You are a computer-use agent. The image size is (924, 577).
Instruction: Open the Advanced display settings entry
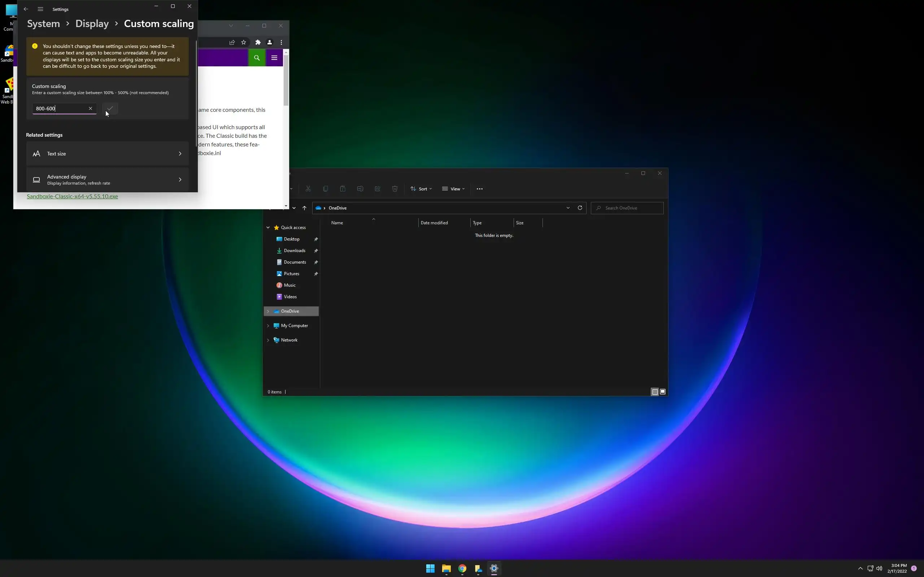click(107, 180)
